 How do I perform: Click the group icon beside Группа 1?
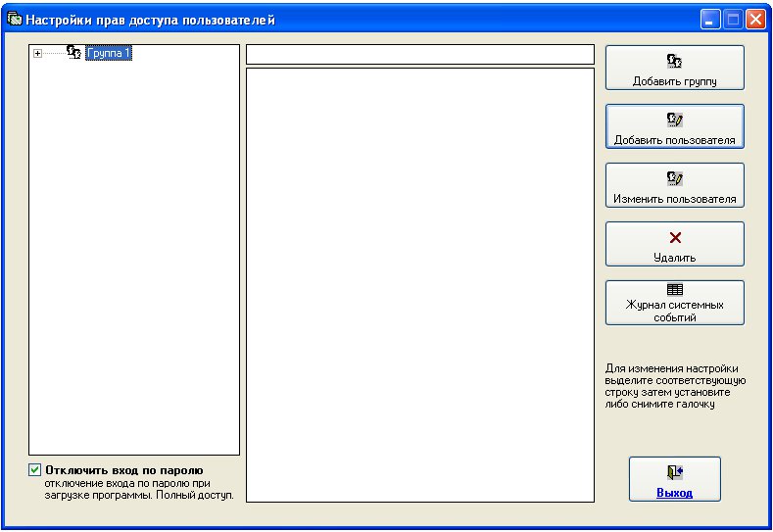[73, 52]
